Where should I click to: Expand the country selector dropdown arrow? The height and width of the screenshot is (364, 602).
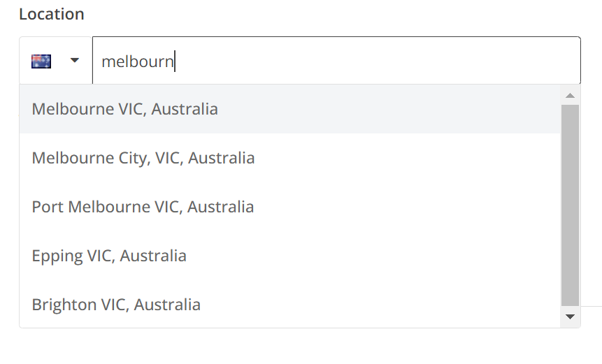[75, 61]
